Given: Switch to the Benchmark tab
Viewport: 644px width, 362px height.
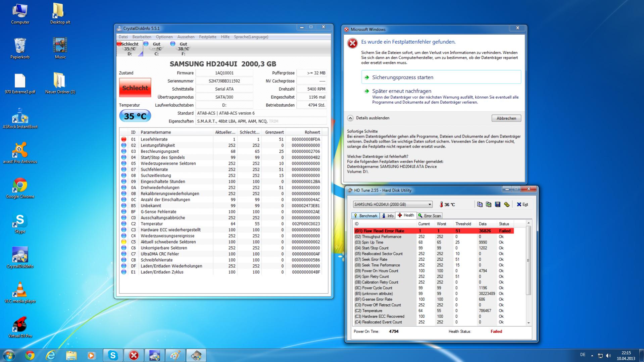Looking at the screenshot, I should point(365,216).
